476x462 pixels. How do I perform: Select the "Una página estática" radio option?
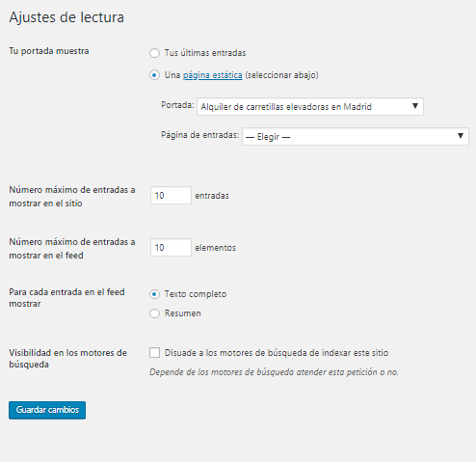pyautogui.click(x=154, y=75)
